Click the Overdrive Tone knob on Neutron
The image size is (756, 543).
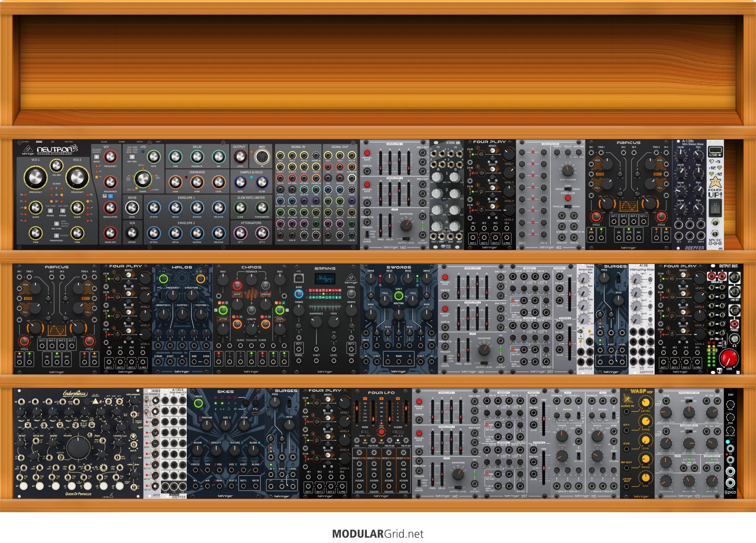(197, 182)
